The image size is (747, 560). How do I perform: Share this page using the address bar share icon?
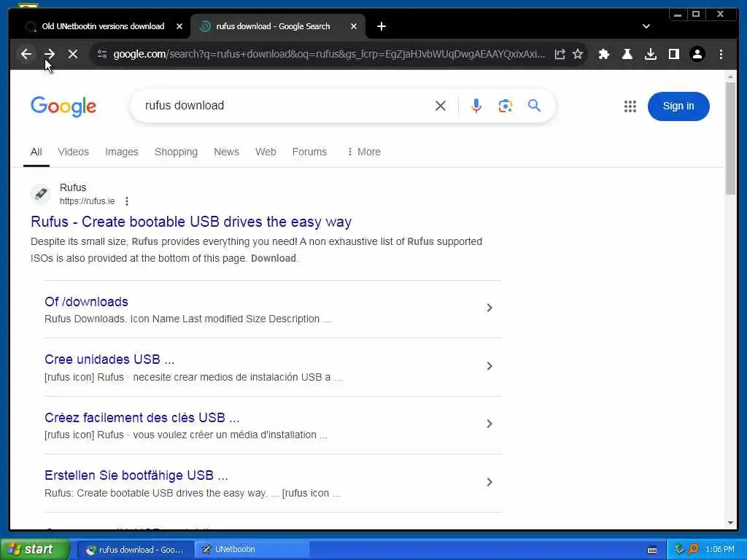(x=560, y=54)
